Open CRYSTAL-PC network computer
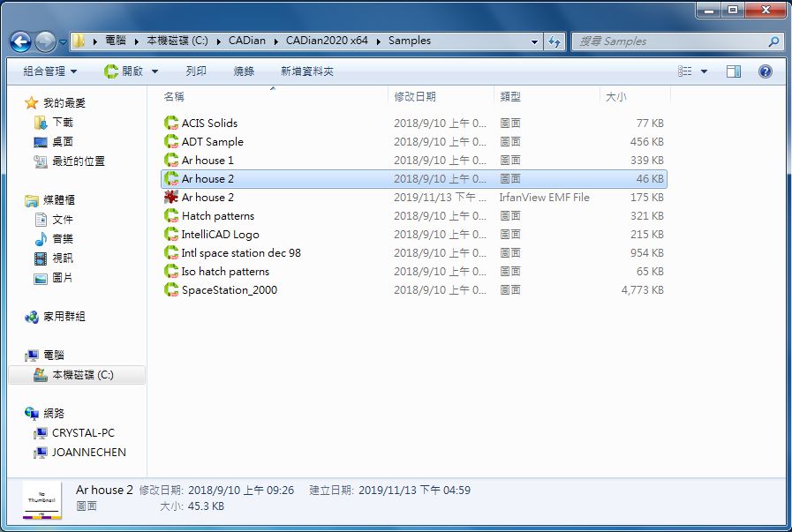The height and width of the screenshot is (532, 792). 76,433
